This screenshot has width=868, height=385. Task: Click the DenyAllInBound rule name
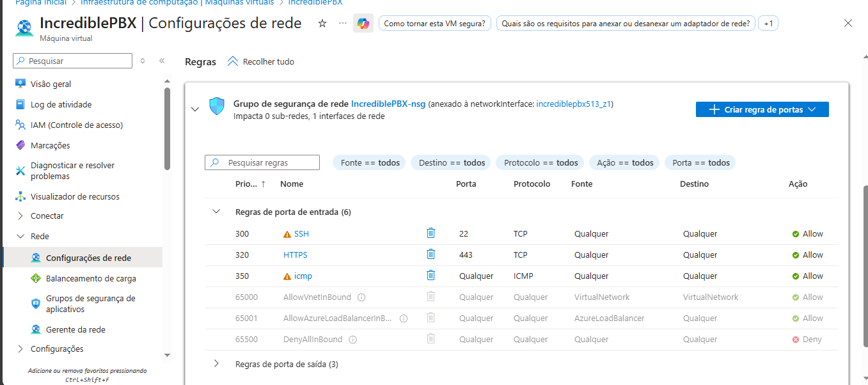coord(313,340)
